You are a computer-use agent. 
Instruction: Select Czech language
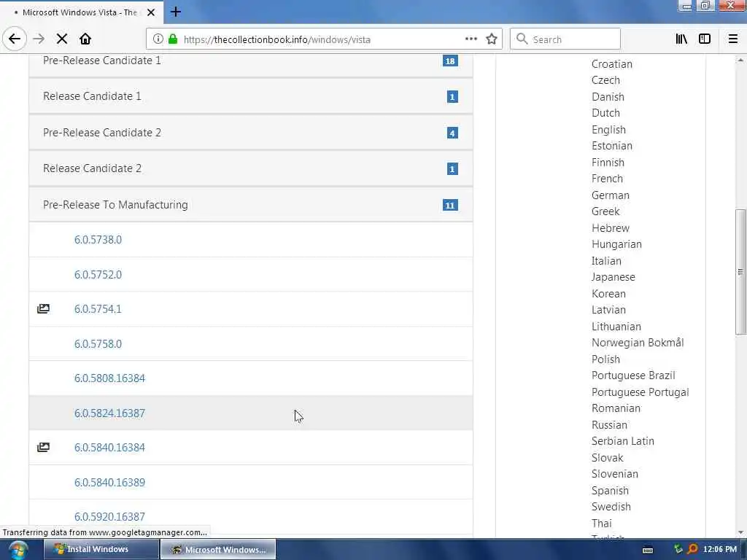pos(605,80)
